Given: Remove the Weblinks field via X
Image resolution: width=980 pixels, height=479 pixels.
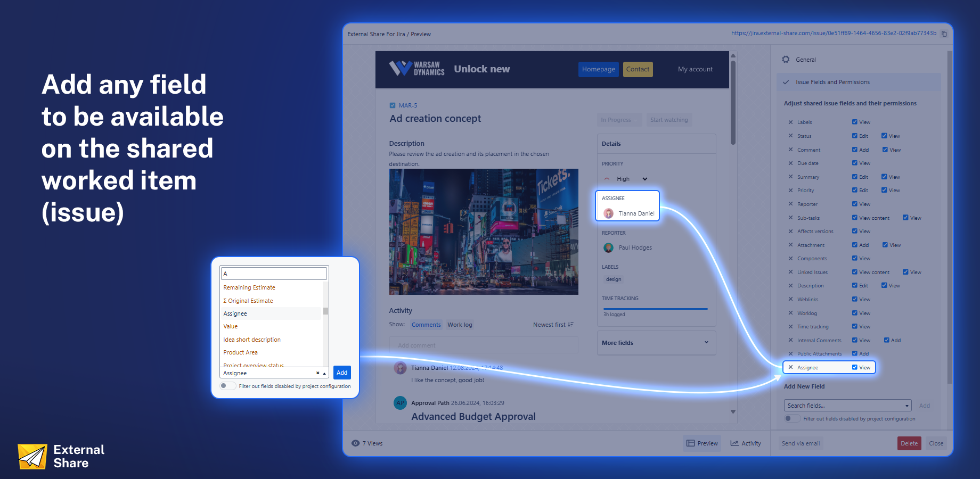Looking at the screenshot, I should (x=790, y=299).
